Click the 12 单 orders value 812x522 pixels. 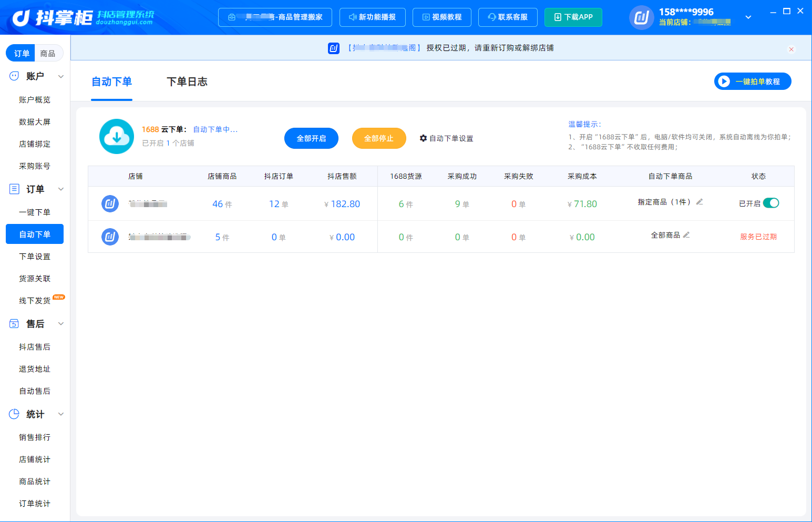279,204
